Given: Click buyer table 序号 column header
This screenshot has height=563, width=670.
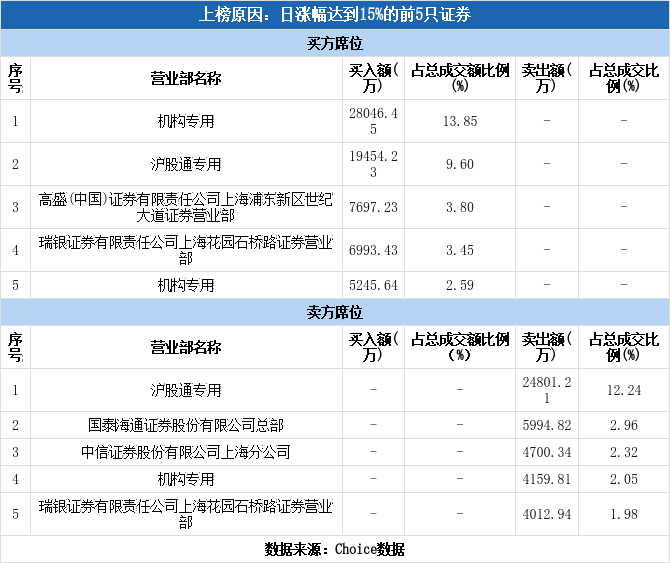Looking at the screenshot, I should [x=15, y=79].
